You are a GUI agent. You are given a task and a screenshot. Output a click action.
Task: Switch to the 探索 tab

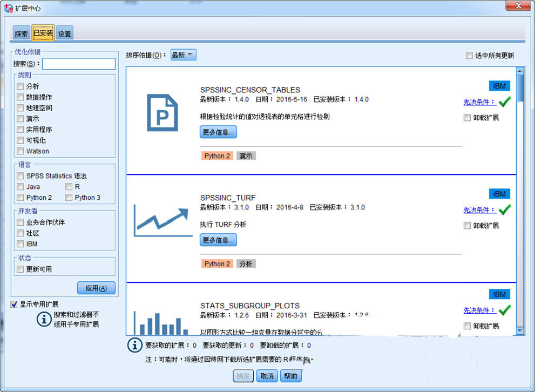tap(22, 34)
